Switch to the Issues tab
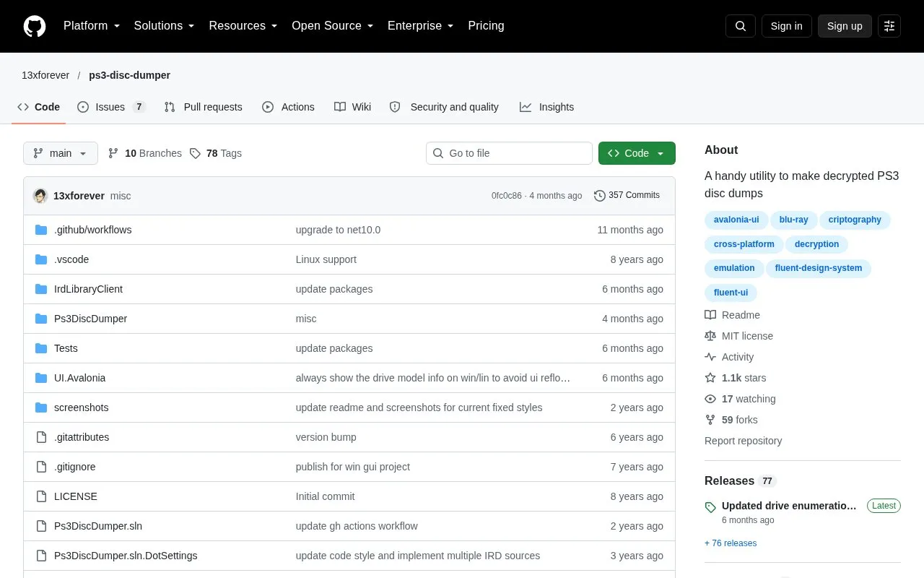Viewport: 924px width, 578px height. [x=111, y=107]
